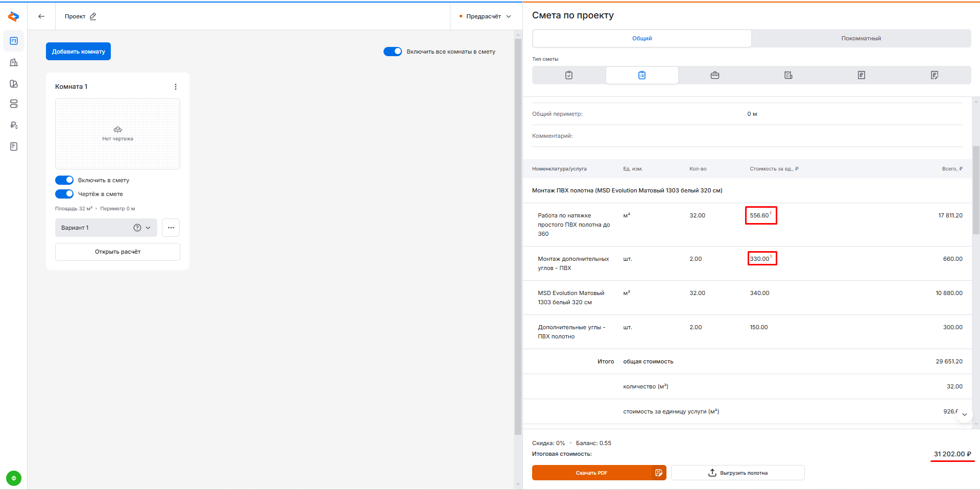Turn off Чертёж в смете switch
The height and width of the screenshot is (490, 980).
[x=64, y=194]
